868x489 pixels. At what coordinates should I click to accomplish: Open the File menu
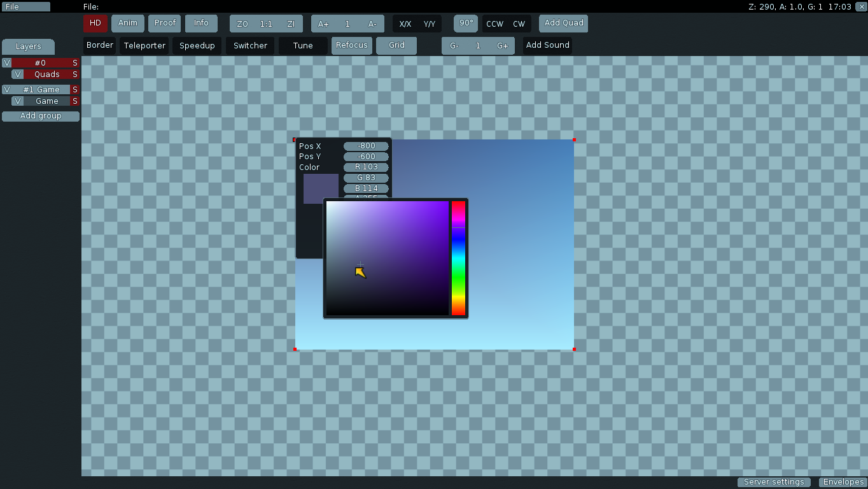(x=26, y=6)
